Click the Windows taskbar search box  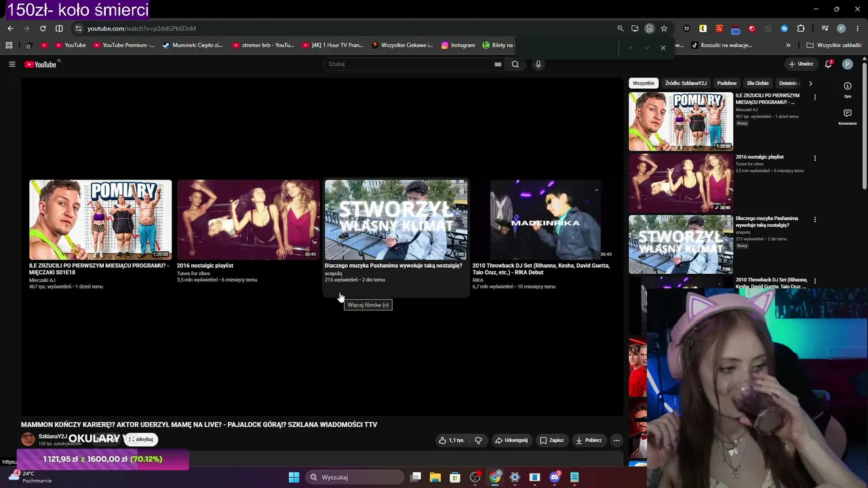[x=355, y=477]
